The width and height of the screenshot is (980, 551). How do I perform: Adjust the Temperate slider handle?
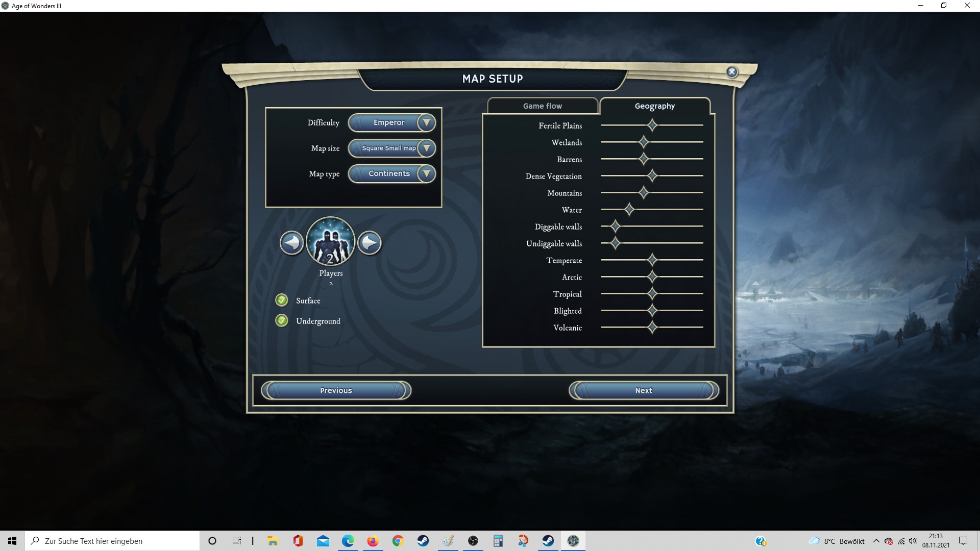click(x=652, y=260)
